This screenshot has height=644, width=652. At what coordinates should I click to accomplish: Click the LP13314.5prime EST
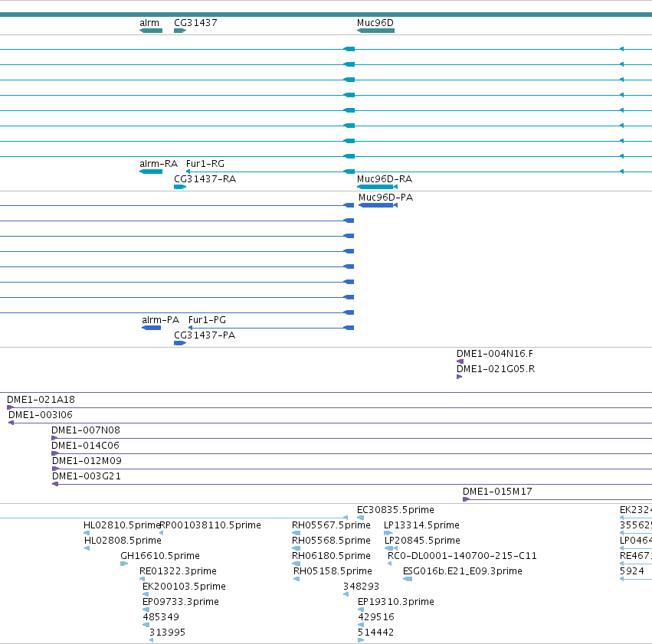[x=388, y=533]
